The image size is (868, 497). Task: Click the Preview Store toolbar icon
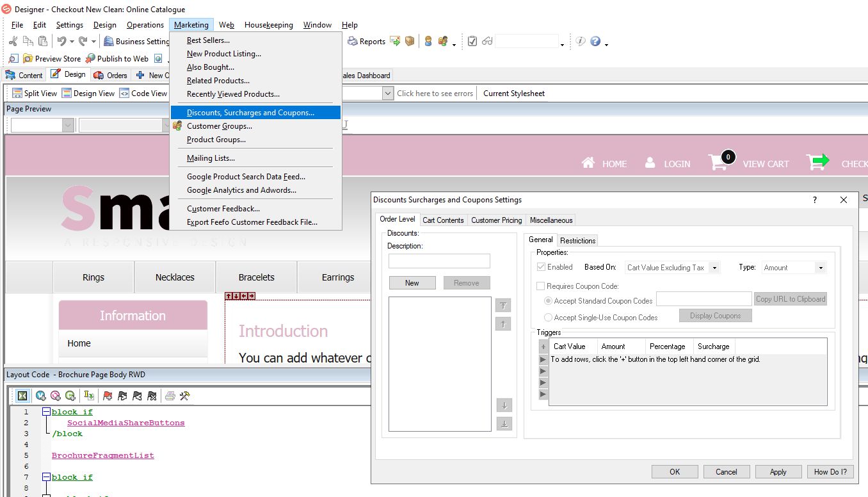(28, 58)
